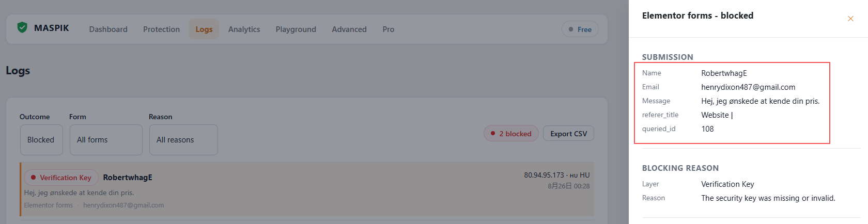The width and height of the screenshot is (868, 224).
Task: Export logs with Export CSV button
Action: coord(568,134)
